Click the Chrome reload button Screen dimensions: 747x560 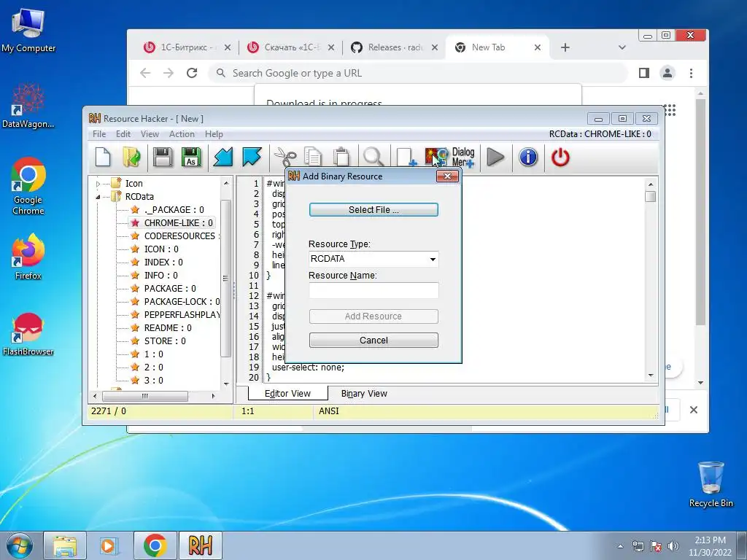pos(192,73)
